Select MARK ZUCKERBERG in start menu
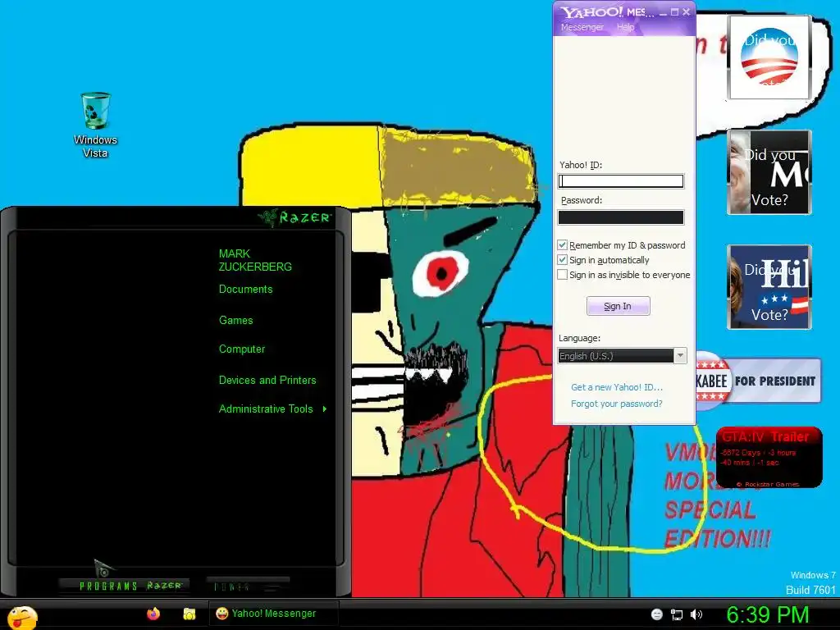 [255, 260]
